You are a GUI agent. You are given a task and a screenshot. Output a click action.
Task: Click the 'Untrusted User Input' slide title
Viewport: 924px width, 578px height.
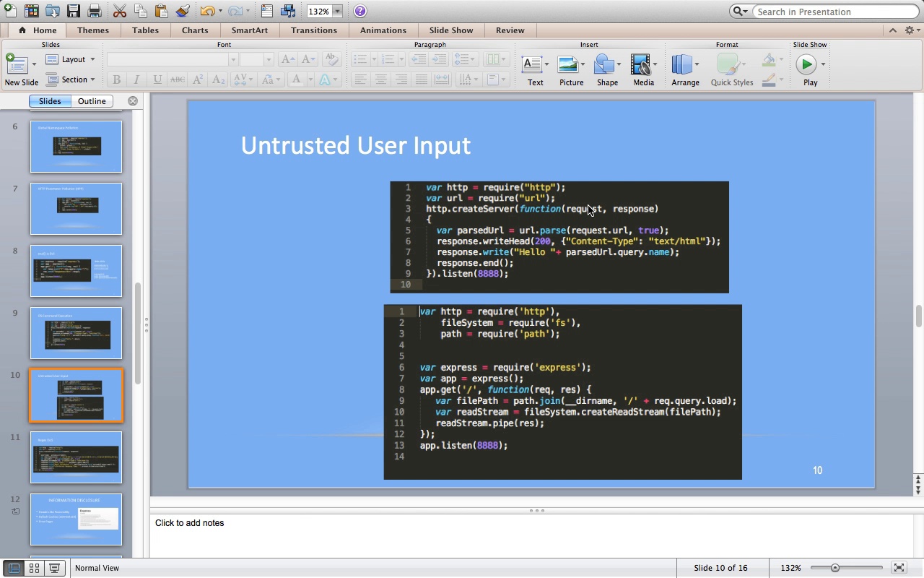click(356, 145)
